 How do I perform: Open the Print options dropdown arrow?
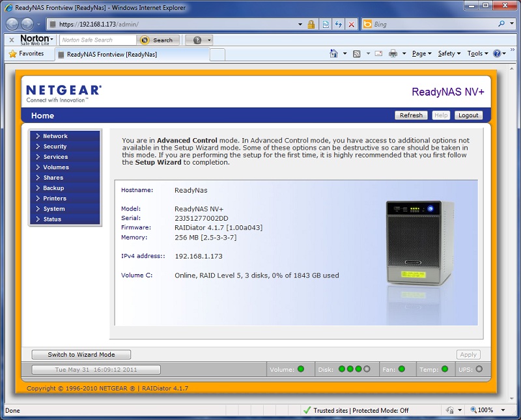tap(404, 53)
